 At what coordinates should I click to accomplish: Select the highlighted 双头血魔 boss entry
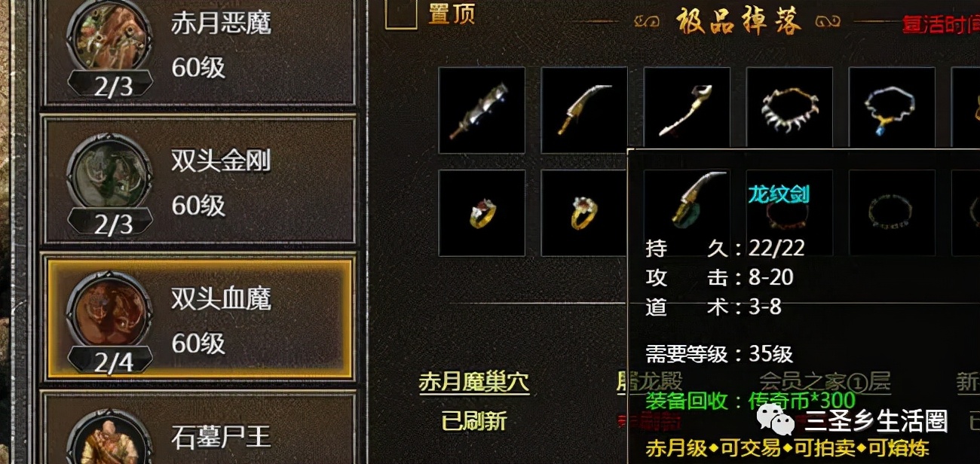click(199, 318)
